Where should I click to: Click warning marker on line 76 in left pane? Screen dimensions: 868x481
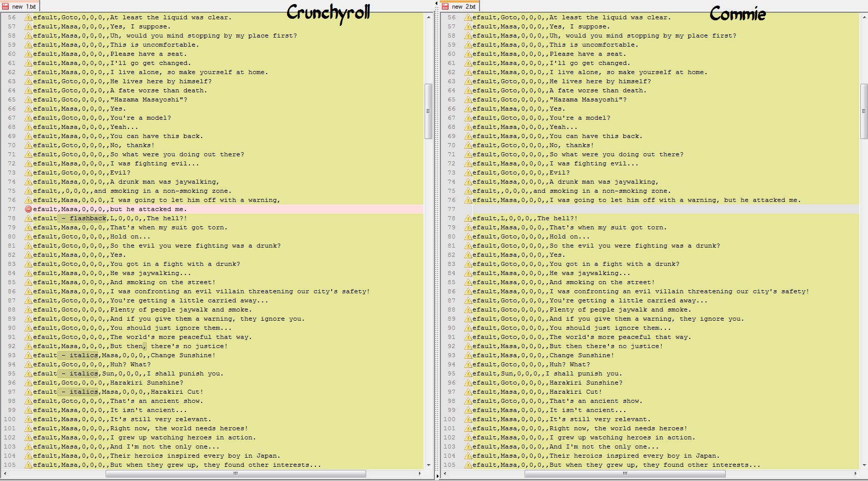click(28, 200)
